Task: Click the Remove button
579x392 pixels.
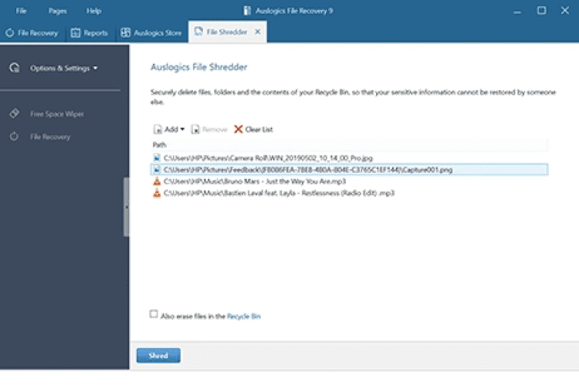Action: [209, 129]
